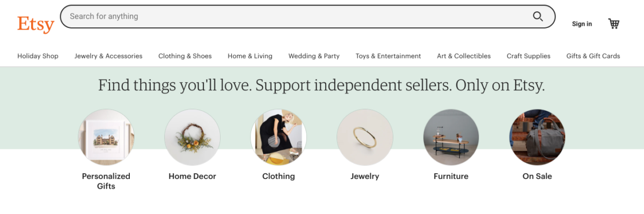The height and width of the screenshot is (214, 644).
Task: Open the On Sale bag image
Action: point(537,137)
